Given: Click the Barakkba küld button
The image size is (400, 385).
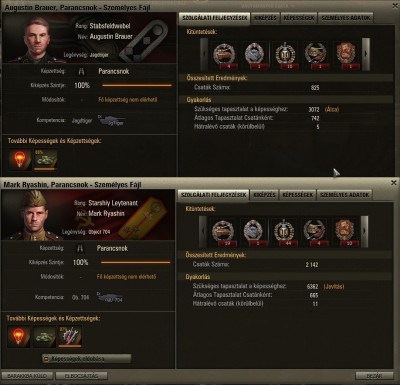Looking at the screenshot, I should point(27,376).
